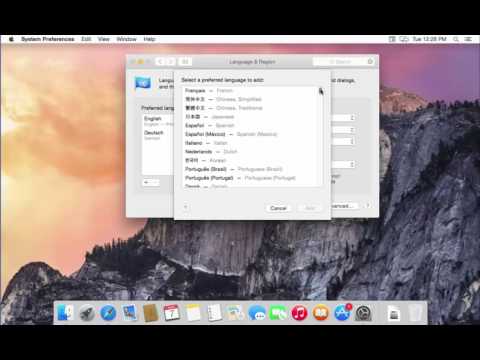This screenshot has width=480, height=360.
Task: Open System Preferences gear icon in Dock
Action: click(x=363, y=313)
